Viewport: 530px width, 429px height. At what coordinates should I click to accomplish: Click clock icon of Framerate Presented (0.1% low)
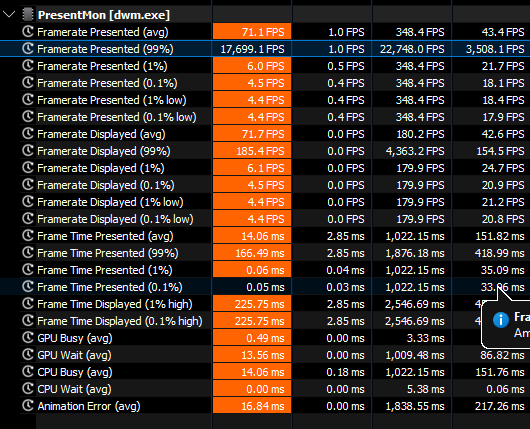click(x=28, y=117)
